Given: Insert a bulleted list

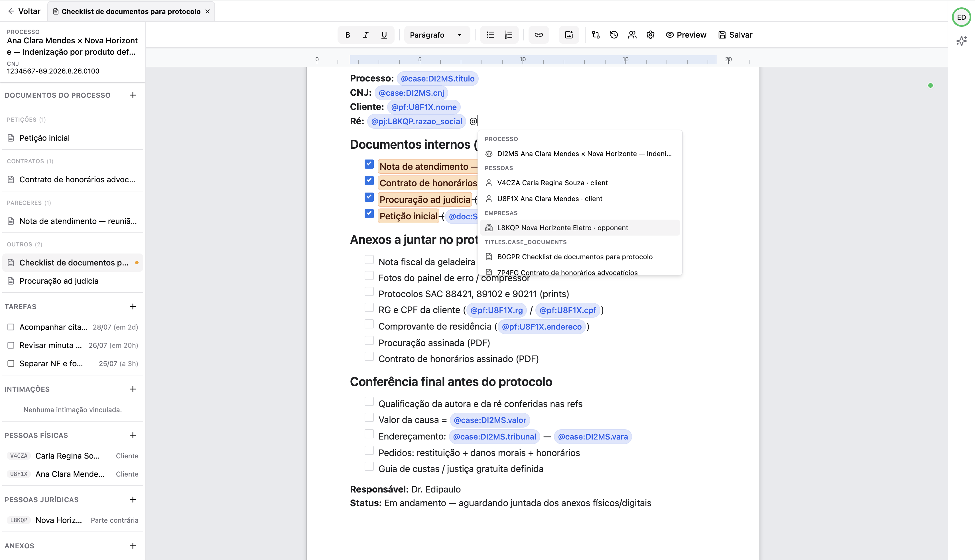Looking at the screenshot, I should pyautogui.click(x=490, y=35).
